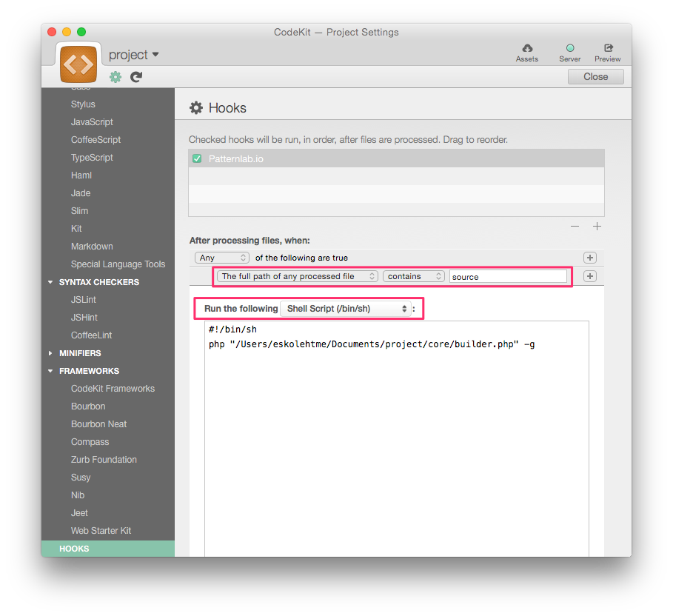Uncheck the Patternlab.io hook checkbox
The width and height of the screenshot is (673, 616).
tap(197, 158)
